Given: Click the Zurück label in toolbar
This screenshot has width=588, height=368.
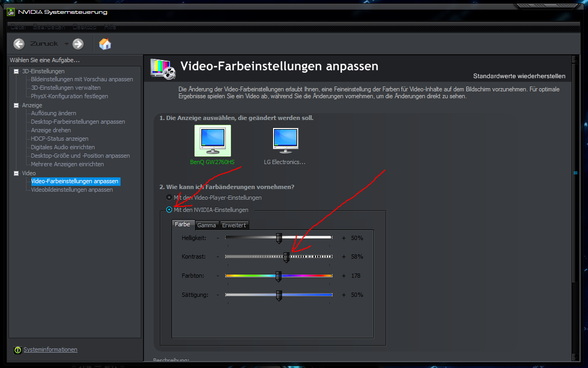Looking at the screenshot, I should point(44,44).
